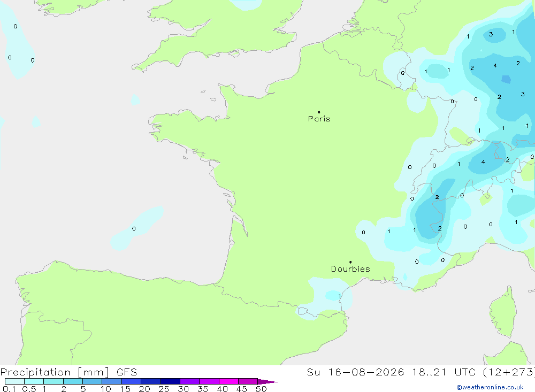Select the Dourbies location dot marker

click(x=350, y=262)
